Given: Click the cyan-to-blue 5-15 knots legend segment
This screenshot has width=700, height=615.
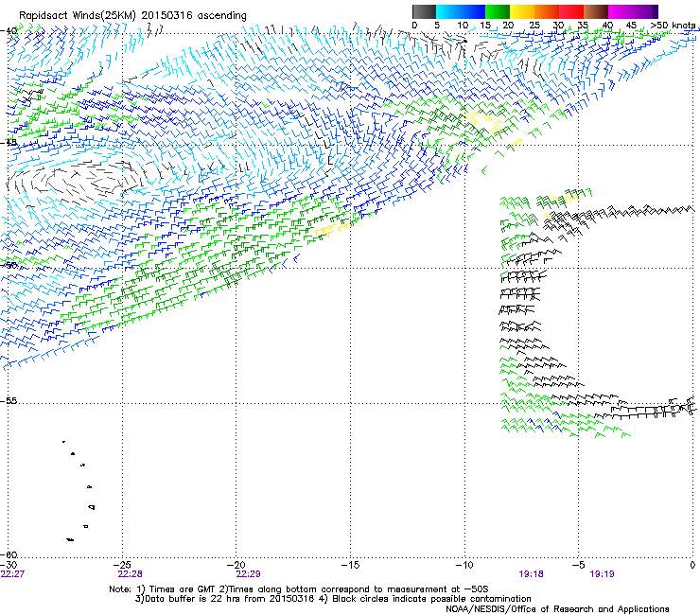Looking at the screenshot, I should [461, 11].
